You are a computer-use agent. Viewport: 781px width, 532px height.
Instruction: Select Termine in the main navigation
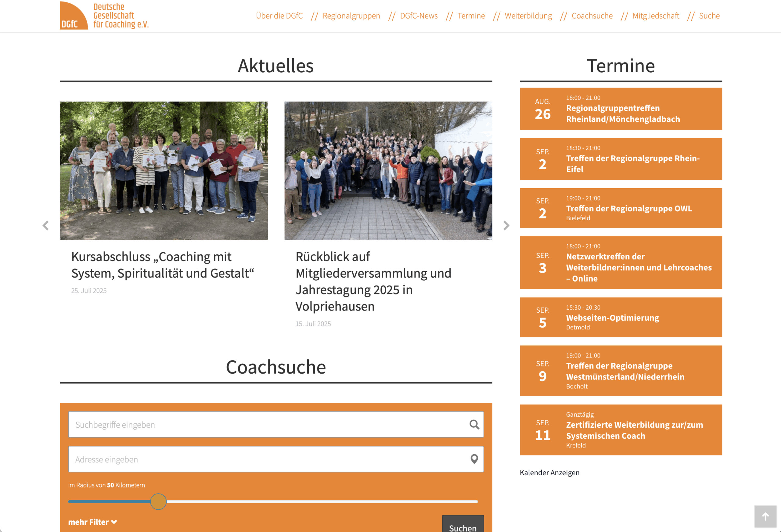[x=471, y=16]
